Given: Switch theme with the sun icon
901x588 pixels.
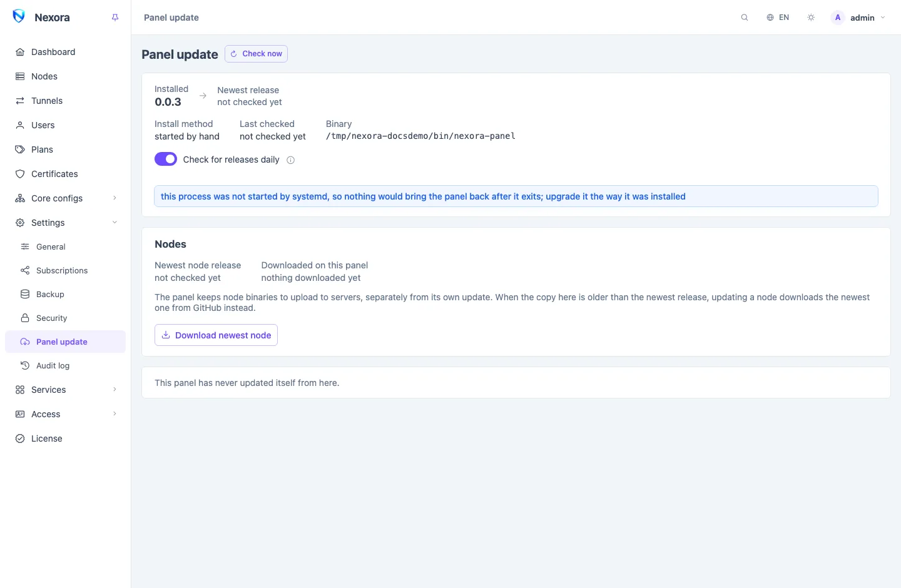Looking at the screenshot, I should pos(811,18).
